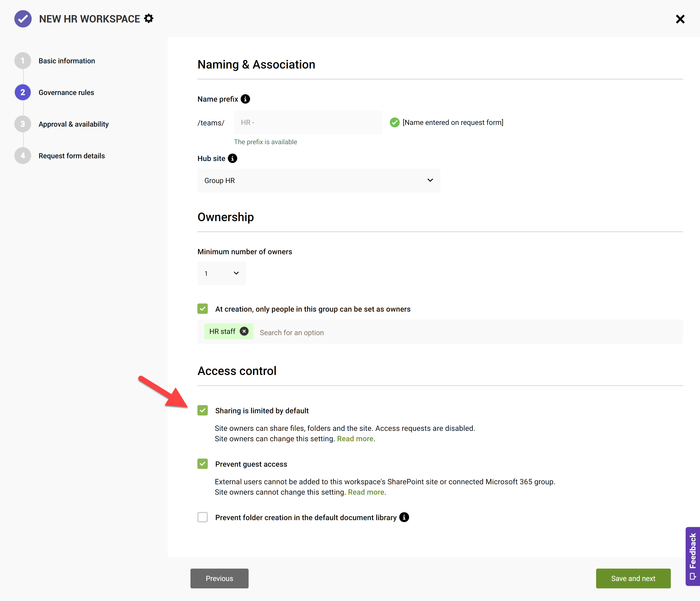Image resolution: width=700 pixels, height=601 pixels.
Task: Enable Prevent folder creation in document library
Action: pyautogui.click(x=203, y=517)
